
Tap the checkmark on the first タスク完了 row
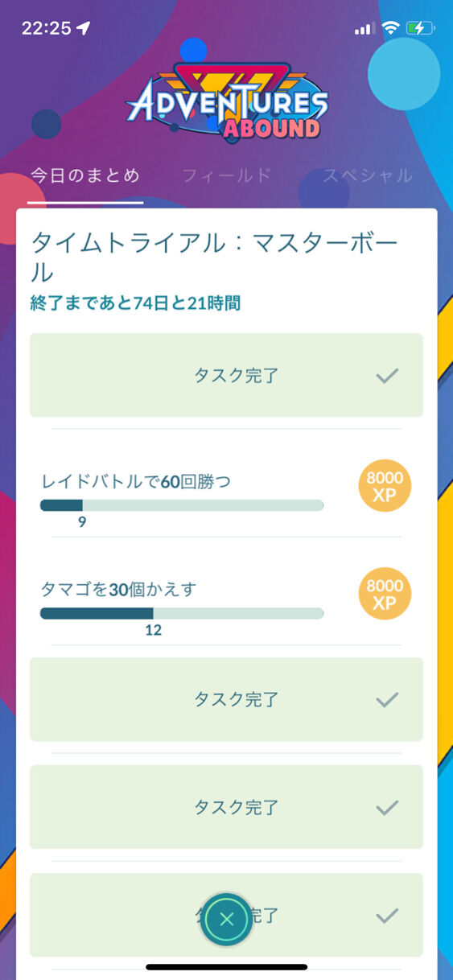[x=387, y=376]
